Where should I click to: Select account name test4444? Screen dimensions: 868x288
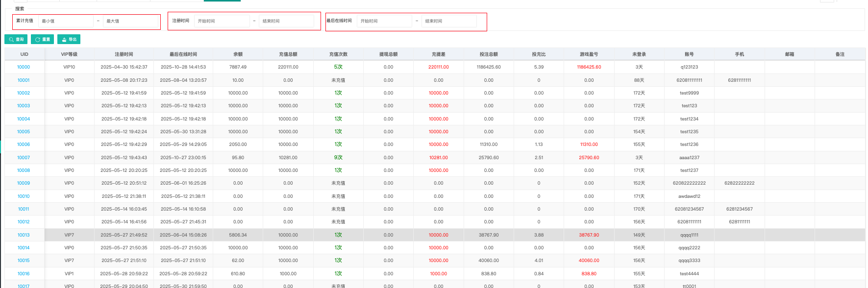click(x=689, y=274)
